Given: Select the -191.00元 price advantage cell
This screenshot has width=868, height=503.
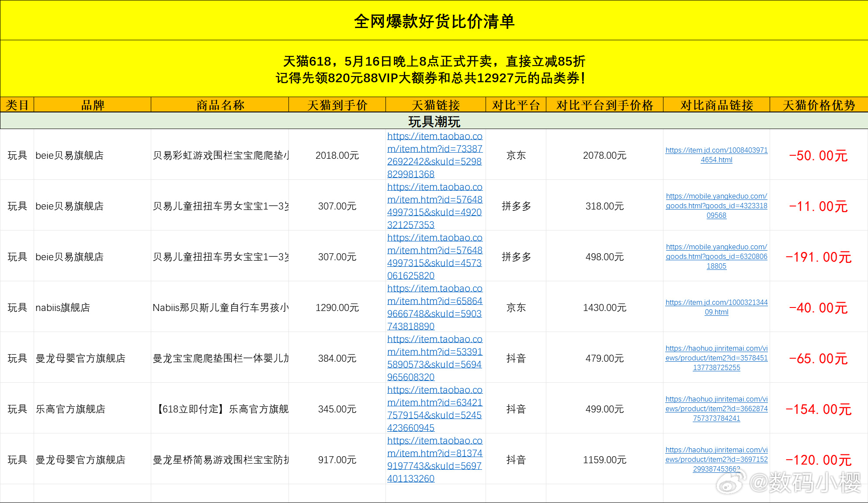Looking at the screenshot, I should pyautogui.click(x=819, y=257).
